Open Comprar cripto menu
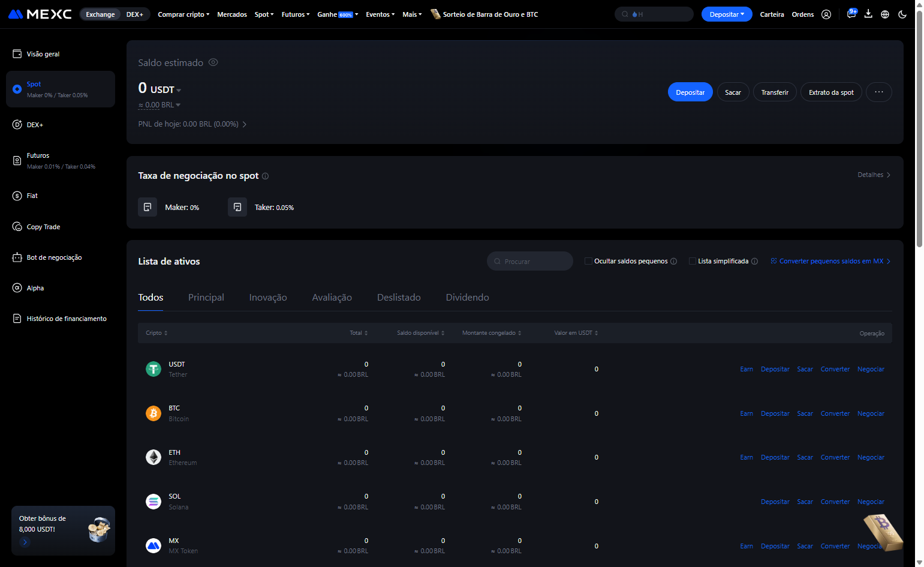 click(x=183, y=14)
